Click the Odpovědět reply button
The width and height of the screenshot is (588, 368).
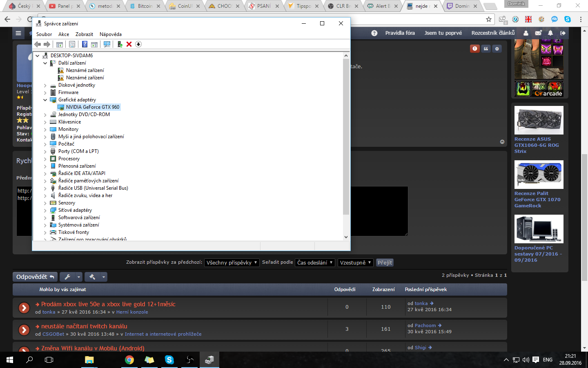35,277
